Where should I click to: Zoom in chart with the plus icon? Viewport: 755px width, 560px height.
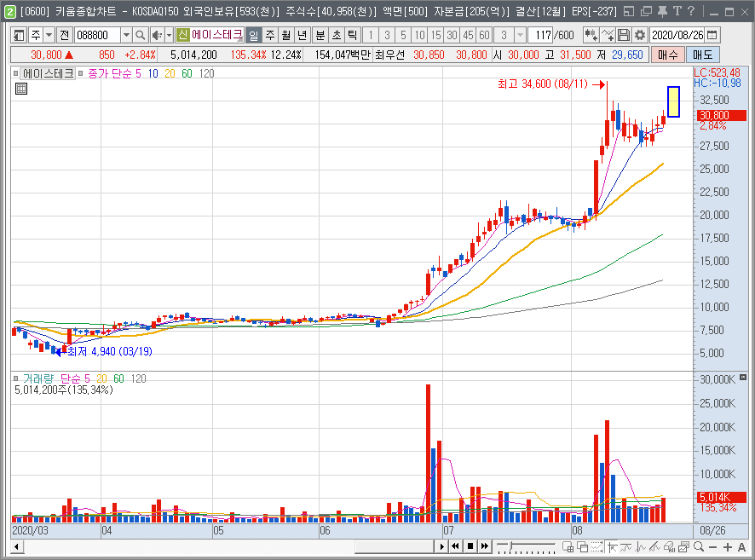728,547
